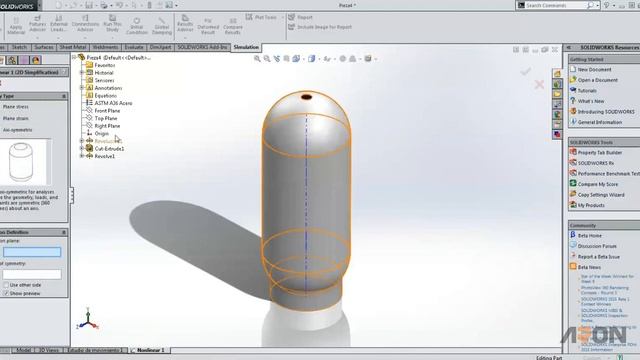This screenshot has width=640, height=360.
Task: Collapse the Study Type section
Action: pos(64,96)
